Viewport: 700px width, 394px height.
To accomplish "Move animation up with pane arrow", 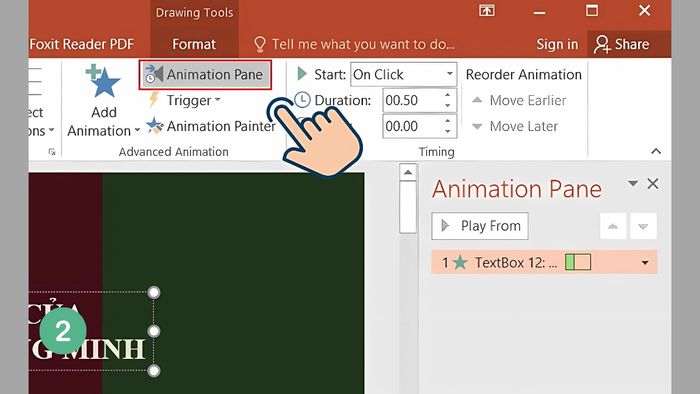I will (x=613, y=226).
